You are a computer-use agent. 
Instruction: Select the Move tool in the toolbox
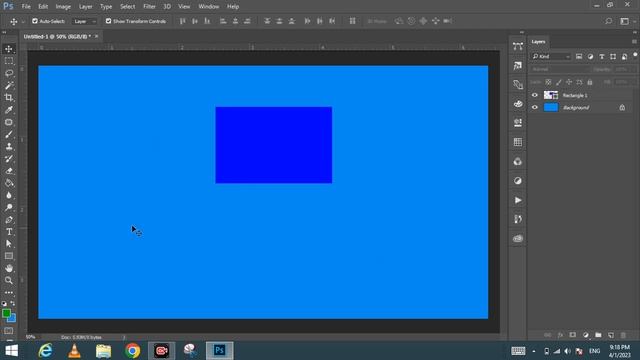[9, 49]
